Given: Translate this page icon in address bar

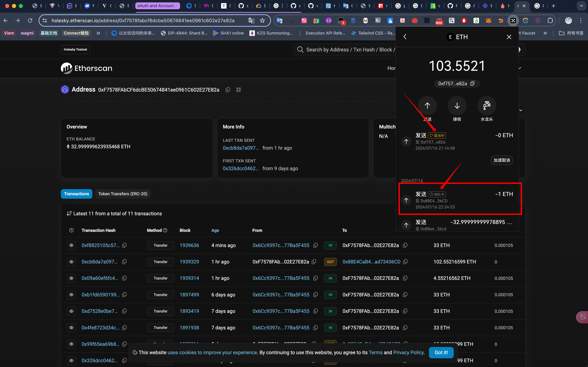Looking at the screenshot, I should [251, 20].
